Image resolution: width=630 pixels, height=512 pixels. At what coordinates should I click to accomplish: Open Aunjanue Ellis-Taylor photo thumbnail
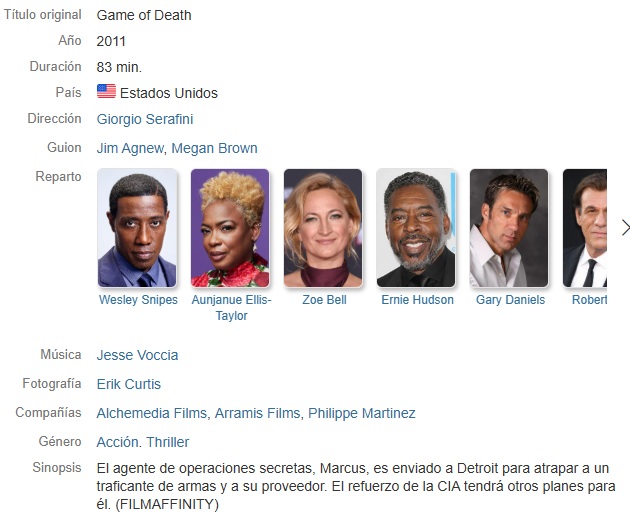230,228
